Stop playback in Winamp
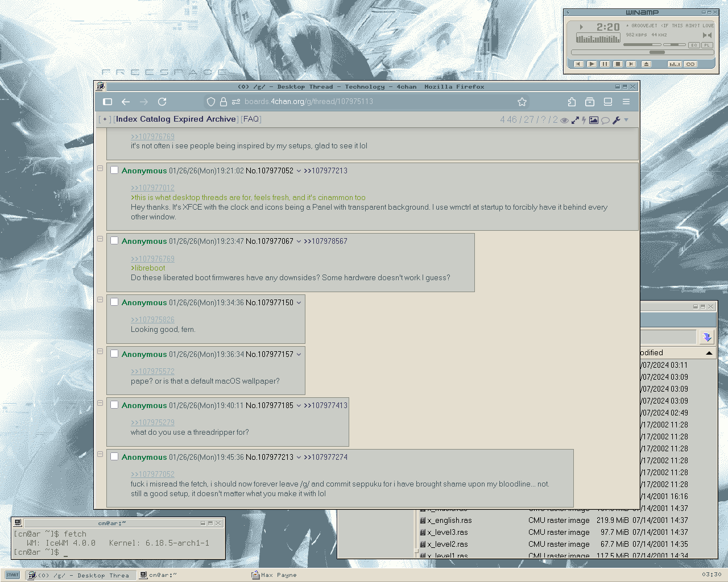728x582 pixels. 618,64
